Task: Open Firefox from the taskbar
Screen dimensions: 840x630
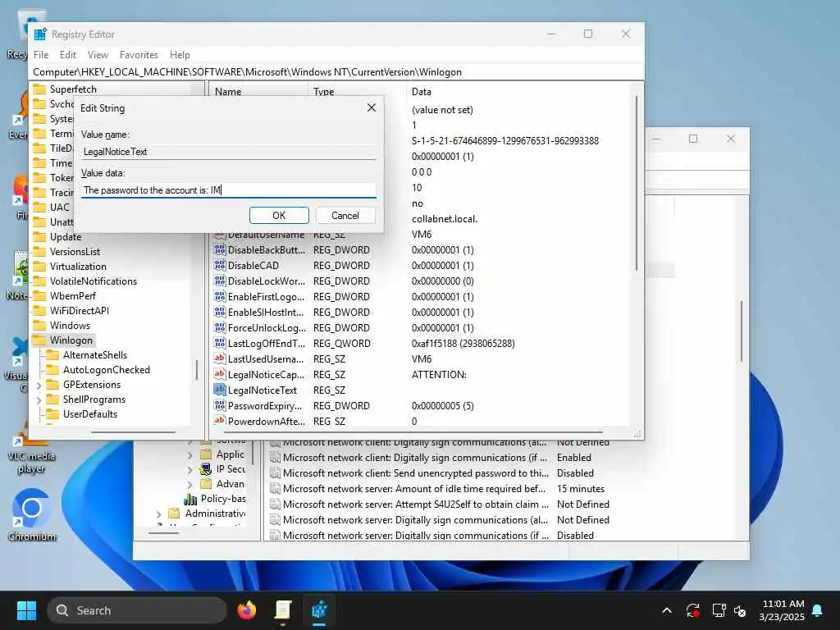Action: pos(246,610)
